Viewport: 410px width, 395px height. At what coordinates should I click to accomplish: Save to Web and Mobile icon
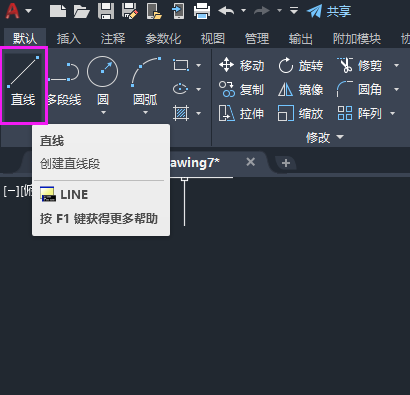(x=178, y=11)
